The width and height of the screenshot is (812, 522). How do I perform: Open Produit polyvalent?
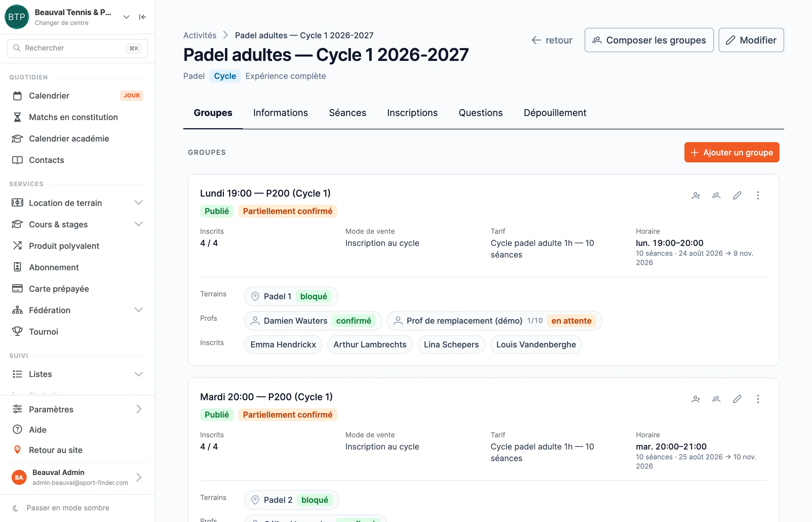77,246
